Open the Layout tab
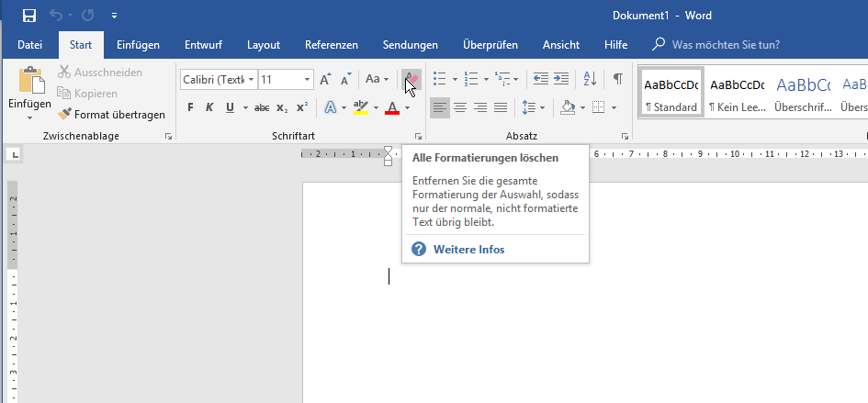 pyautogui.click(x=264, y=45)
